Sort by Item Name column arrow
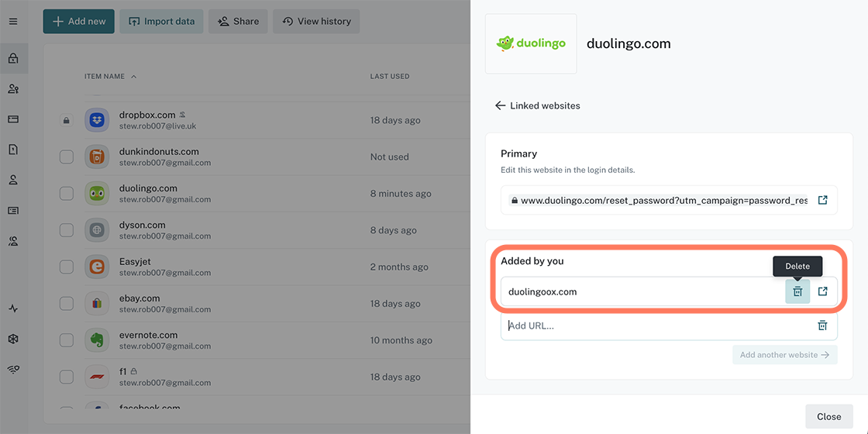Screen dimensions: 868x434 click(x=134, y=77)
